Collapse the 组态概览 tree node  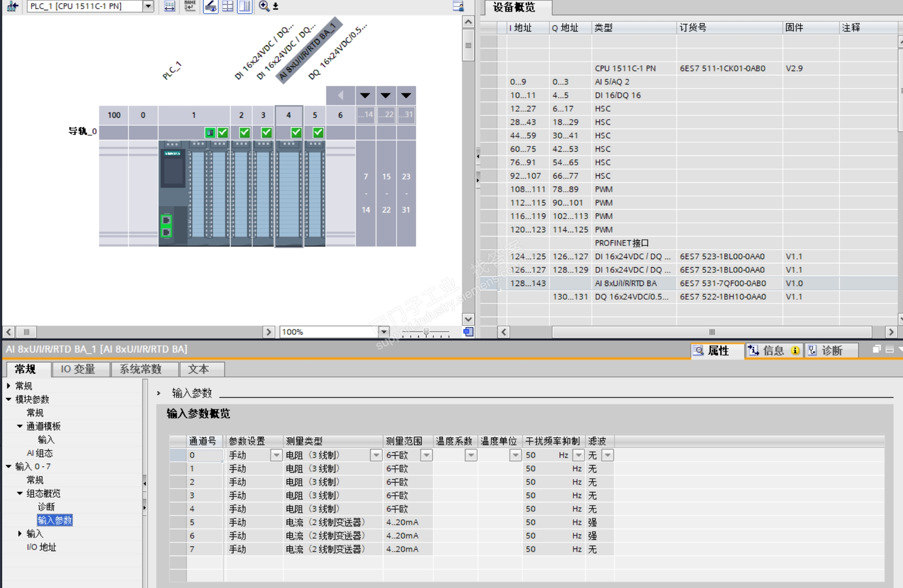pos(20,493)
